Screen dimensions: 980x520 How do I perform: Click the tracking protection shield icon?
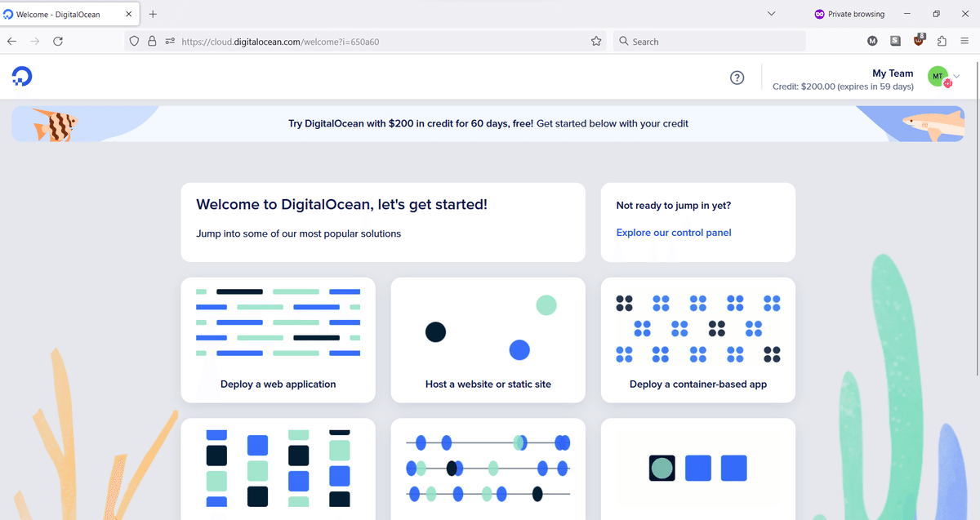coord(135,41)
